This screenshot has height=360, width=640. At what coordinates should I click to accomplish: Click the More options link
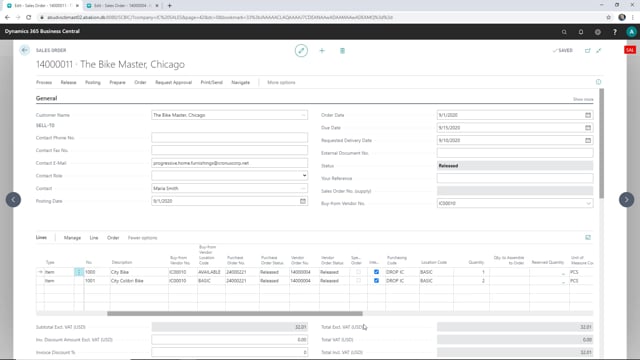coord(281,82)
